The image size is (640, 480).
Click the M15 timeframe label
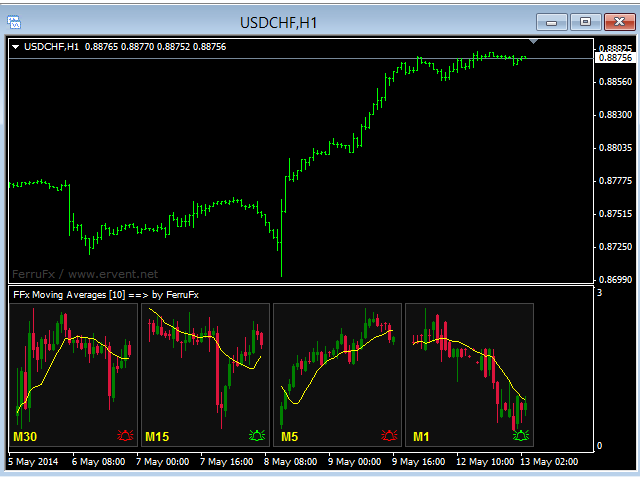[x=158, y=437]
